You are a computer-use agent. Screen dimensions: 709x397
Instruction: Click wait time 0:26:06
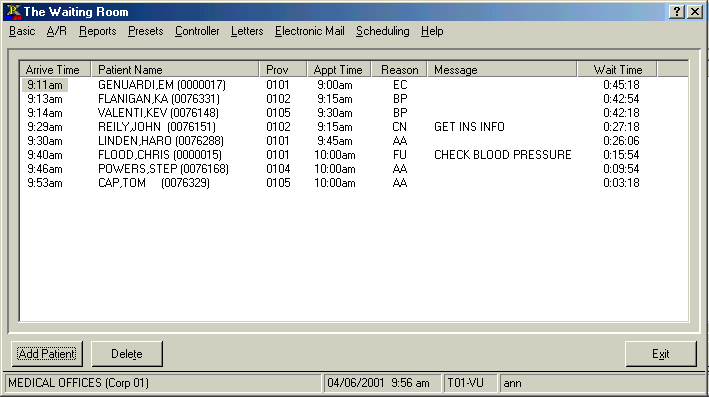point(621,141)
